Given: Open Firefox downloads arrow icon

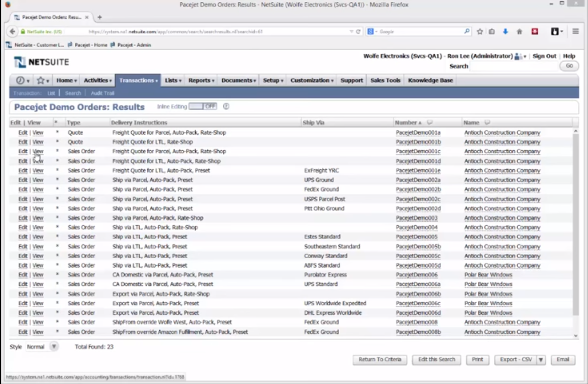Looking at the screenshot, I should (x=505, y=31).
